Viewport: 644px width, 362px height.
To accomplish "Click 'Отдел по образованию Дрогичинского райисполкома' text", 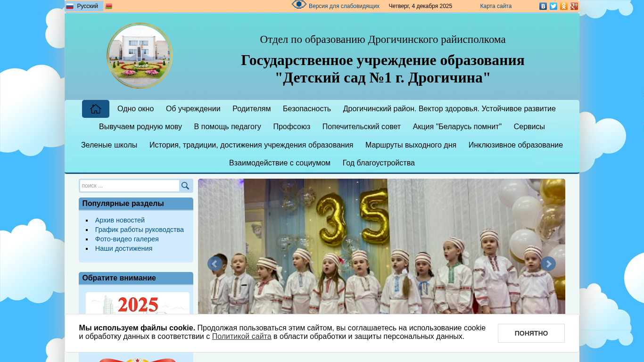I will [x=383, y=40].
